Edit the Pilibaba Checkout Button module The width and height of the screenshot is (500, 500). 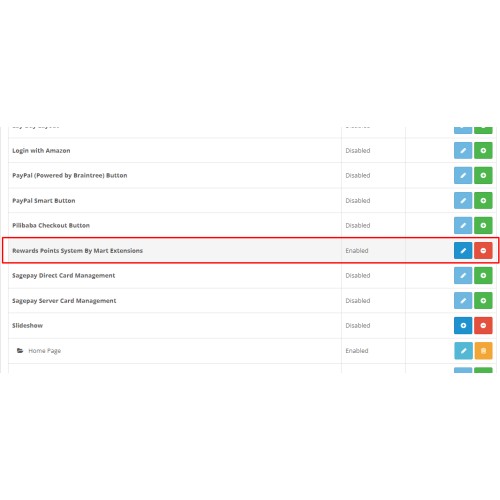tap(463, 225)
